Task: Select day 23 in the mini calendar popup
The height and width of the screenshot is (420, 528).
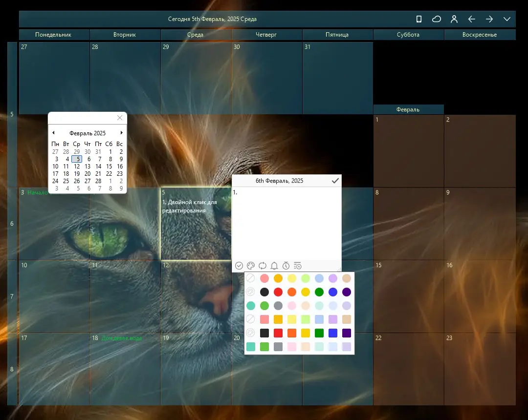Action: pos(120,173)
